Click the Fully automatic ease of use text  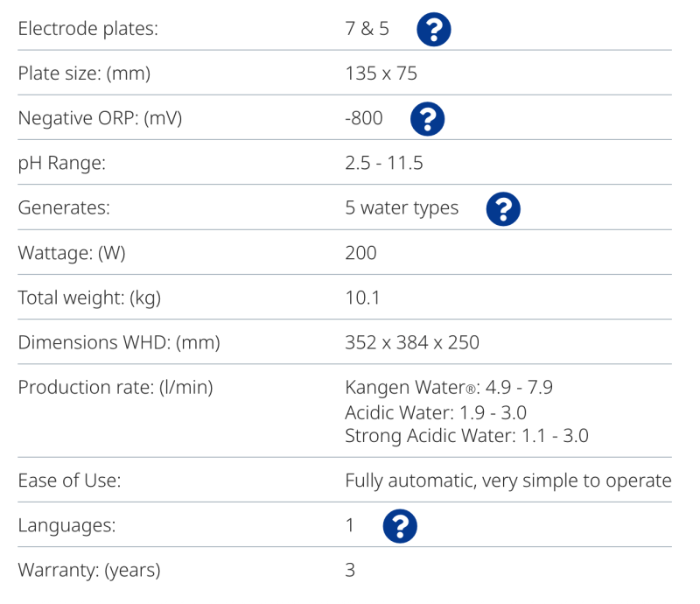coord(508,481)
